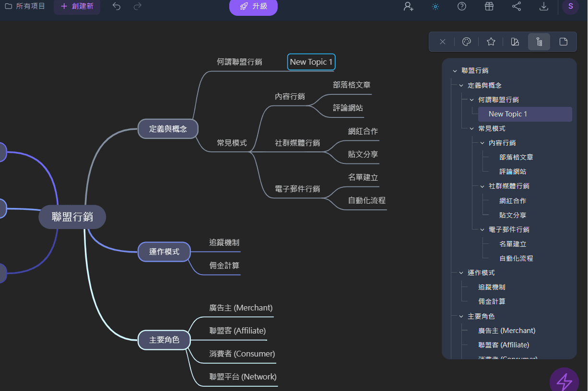Image resolution: width=588 pixels, height=391 pixels.
Task: Click the 創建新 button
Action: [77, 7]
